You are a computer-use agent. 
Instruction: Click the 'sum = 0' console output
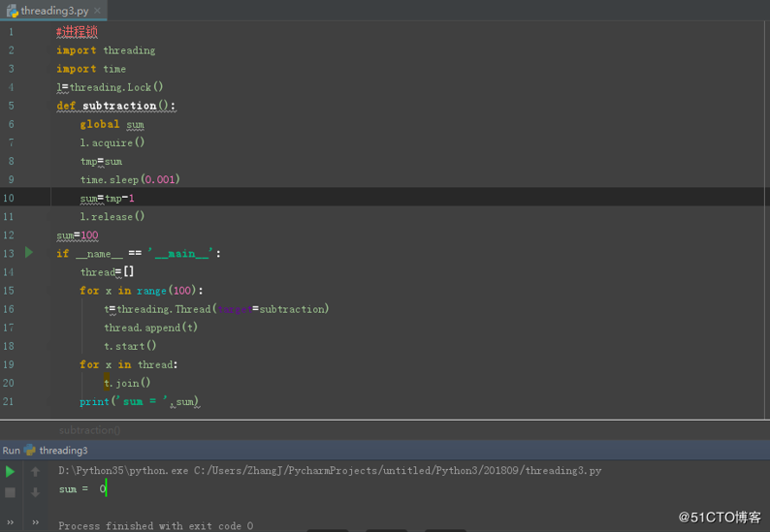tap(82, 489)
